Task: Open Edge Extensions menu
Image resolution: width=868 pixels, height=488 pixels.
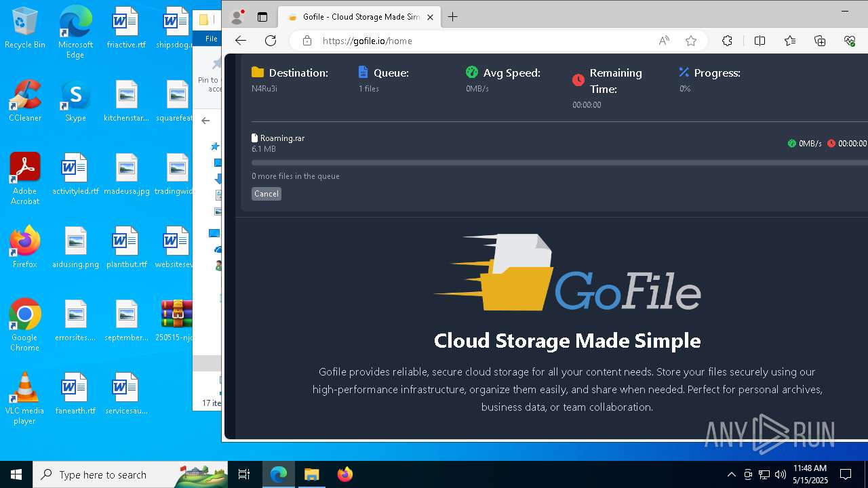Action: click(x=727, y=41)
